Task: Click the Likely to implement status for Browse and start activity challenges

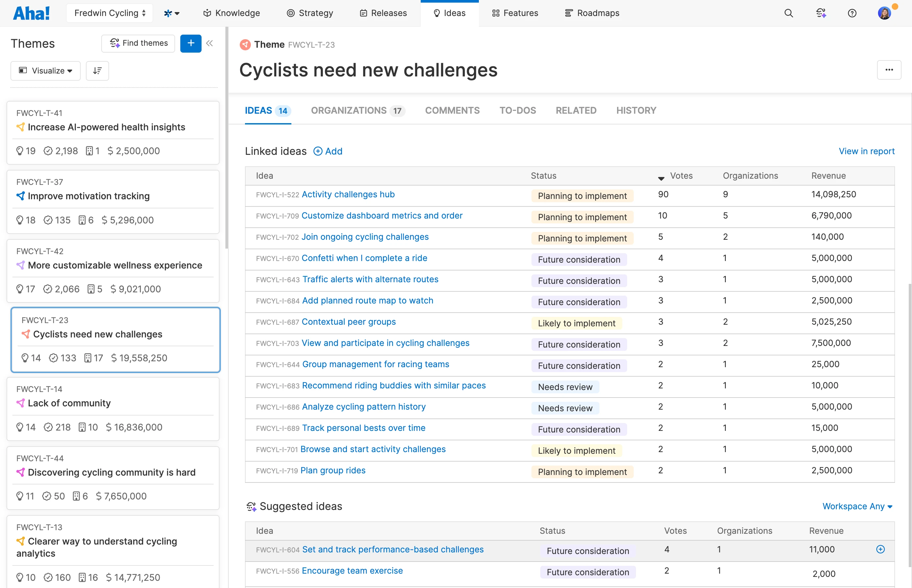Action: click(x=577, y=450)
